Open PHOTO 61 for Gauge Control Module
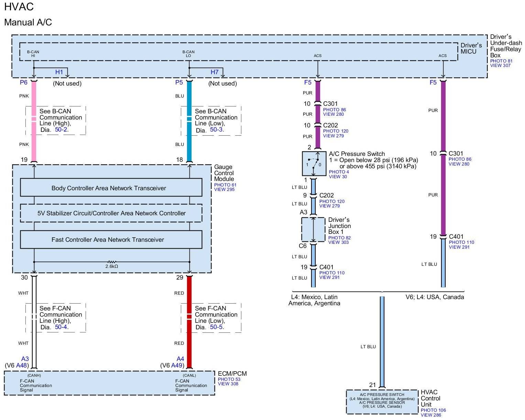Screen dimensions: 525x420 pyautogui.click(x=225, y=185)
